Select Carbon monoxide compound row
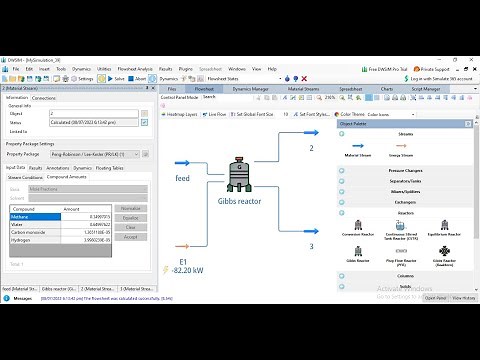 pos(60,232)
